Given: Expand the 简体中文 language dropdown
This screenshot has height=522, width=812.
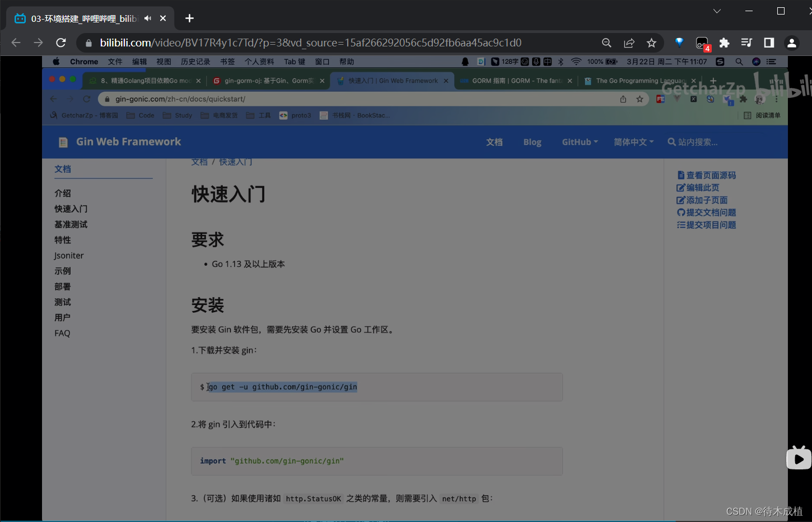Looking at the screenshot, I should [x=633, y=142].
